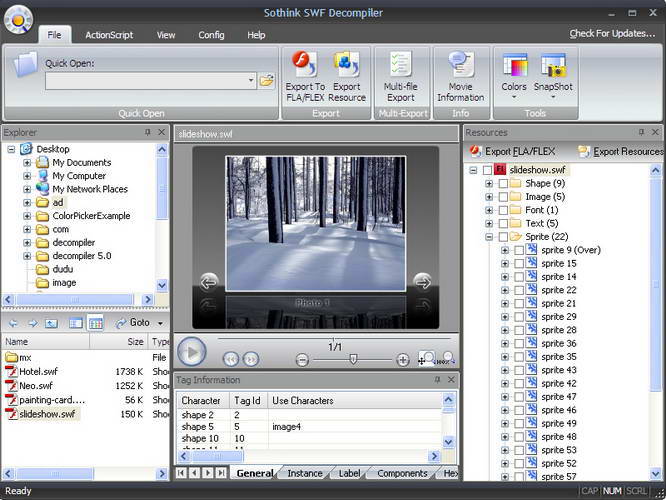The height and width of the screenshot is (500, 666).
Task: Expand My Computer node
Action: [27, 176]
